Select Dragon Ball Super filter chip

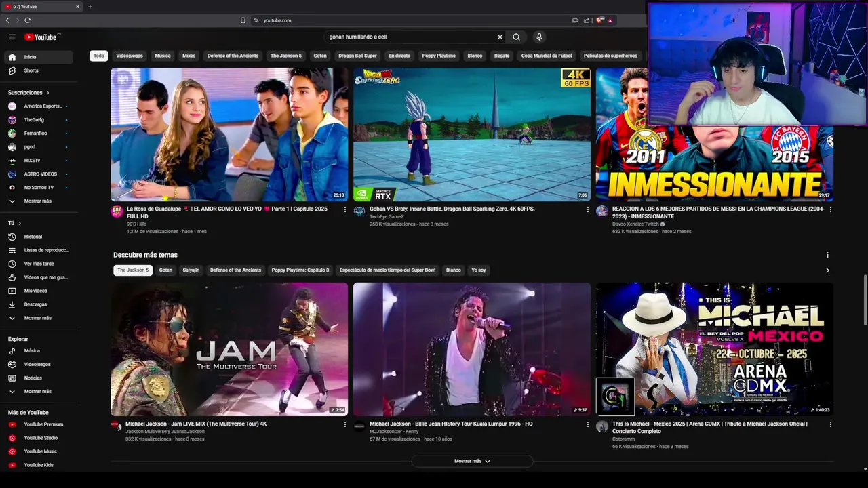click(357, 56)
